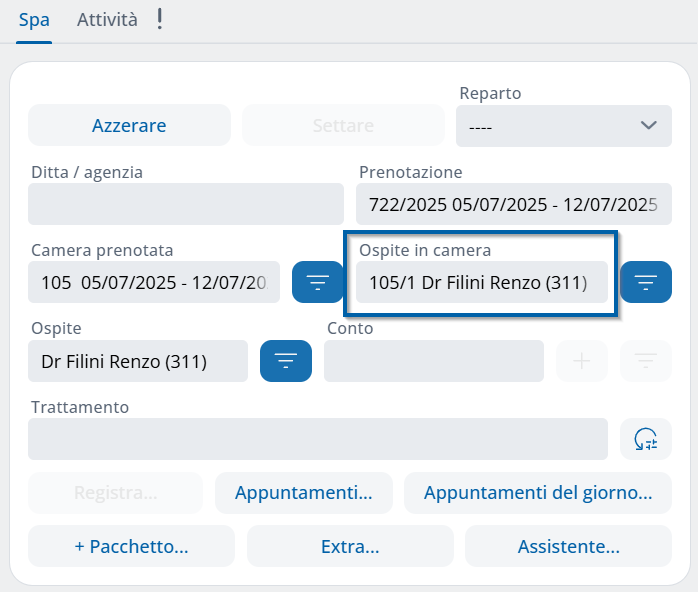Click the Ditta / agenzia input field
This screenshot has width=698, height=592.
pos(186,204)
